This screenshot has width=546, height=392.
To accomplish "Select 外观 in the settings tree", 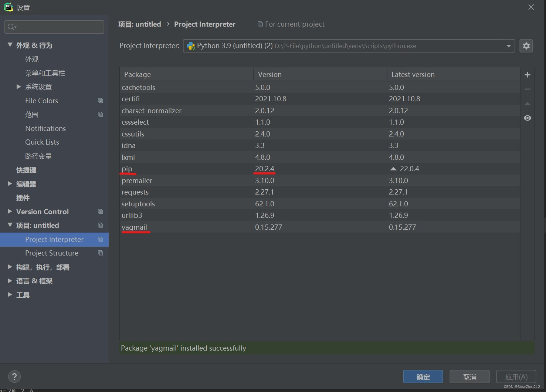I will 32,59.
